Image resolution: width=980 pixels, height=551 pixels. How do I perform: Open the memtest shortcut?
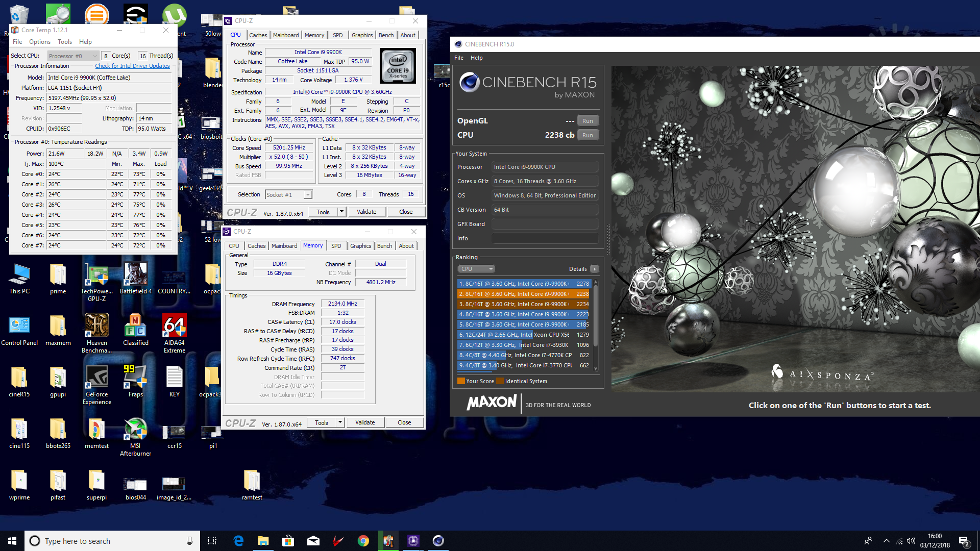[x=96, y=434]
